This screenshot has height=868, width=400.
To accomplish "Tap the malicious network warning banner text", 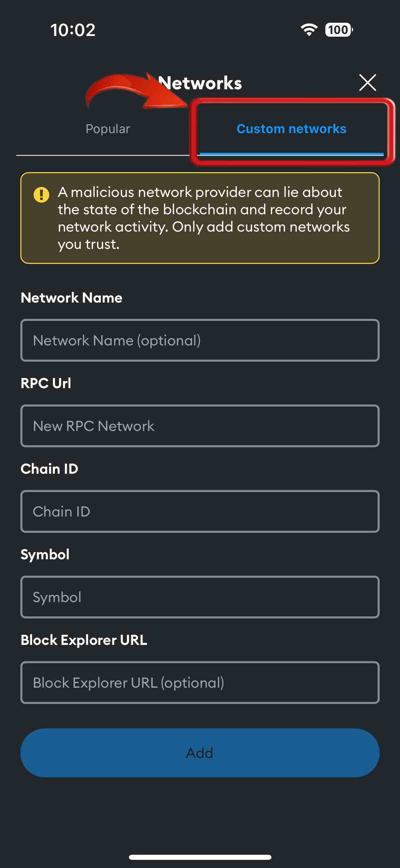I will [204, 218].
